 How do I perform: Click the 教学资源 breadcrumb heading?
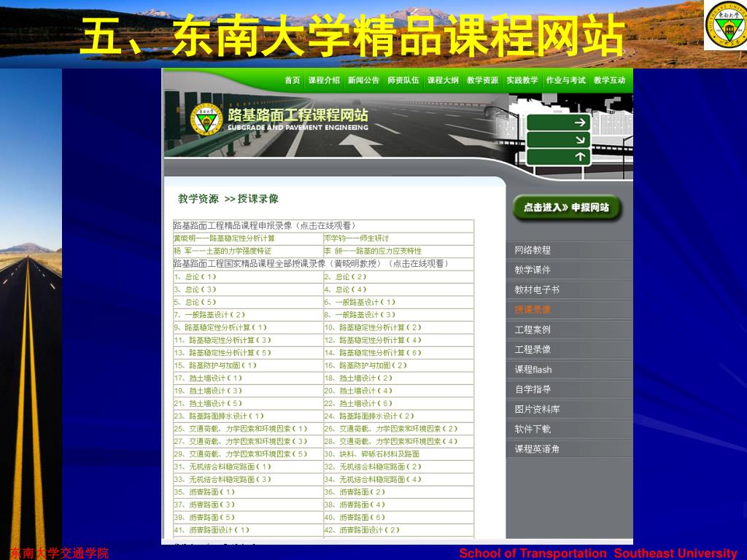coord(198,199)
